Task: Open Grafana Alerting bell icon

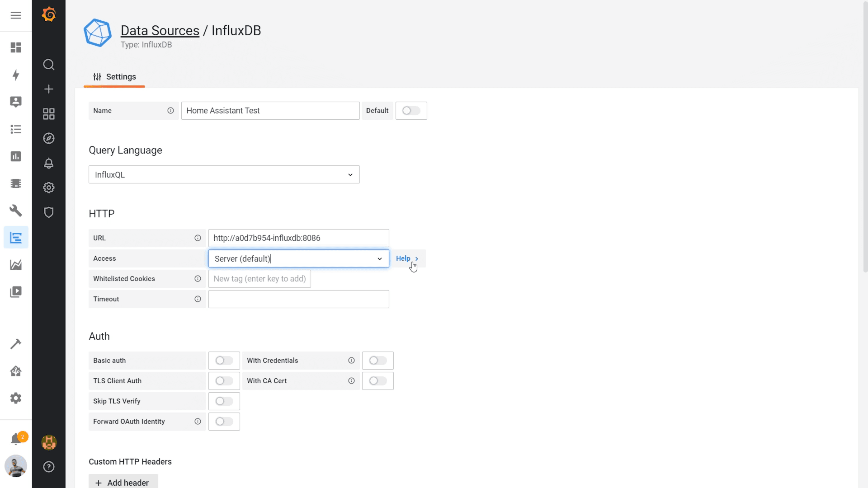Action: click(49, 164)
